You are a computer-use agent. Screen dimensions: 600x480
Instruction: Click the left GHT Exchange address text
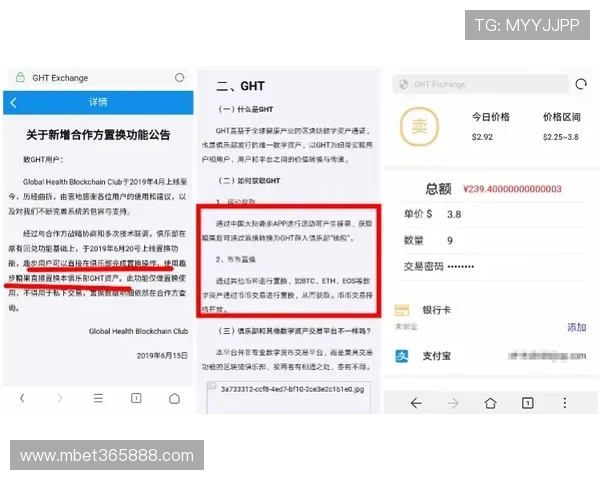pos(60,78)
